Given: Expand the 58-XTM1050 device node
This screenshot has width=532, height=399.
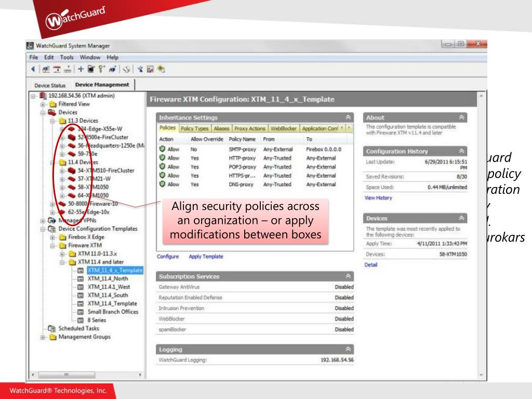Looking at the screenshot, I should point(62,187).
